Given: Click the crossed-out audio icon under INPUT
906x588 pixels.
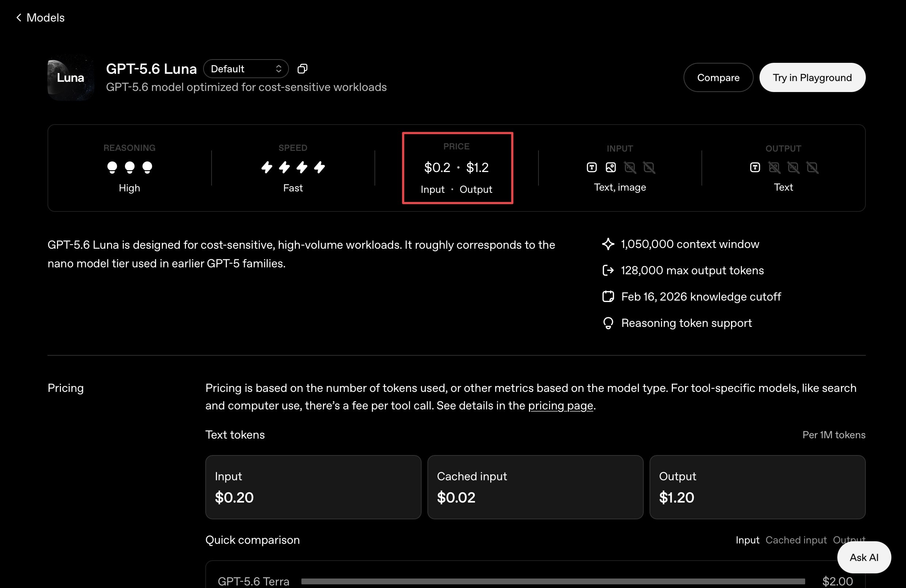Looking at the screenshot, I should 630,167.
